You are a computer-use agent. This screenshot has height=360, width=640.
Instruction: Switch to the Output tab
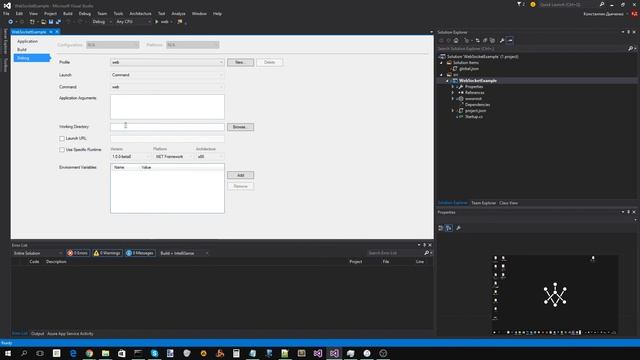(x=37, y=333)
